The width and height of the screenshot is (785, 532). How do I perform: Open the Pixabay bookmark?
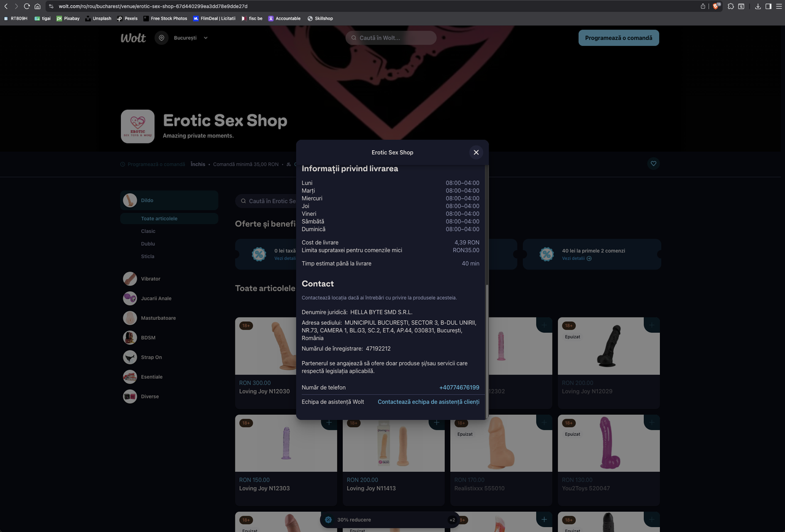pos(68,18)
